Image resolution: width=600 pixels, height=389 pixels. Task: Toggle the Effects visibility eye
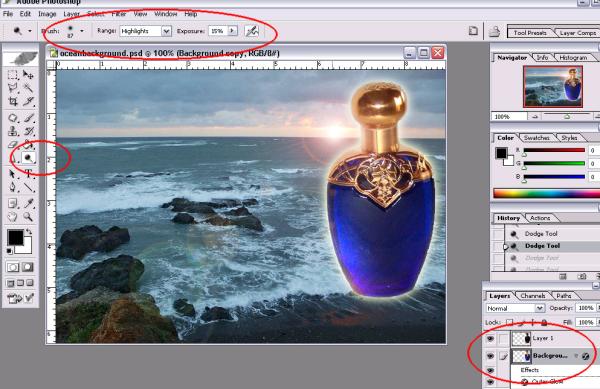[x=491, y=370]
